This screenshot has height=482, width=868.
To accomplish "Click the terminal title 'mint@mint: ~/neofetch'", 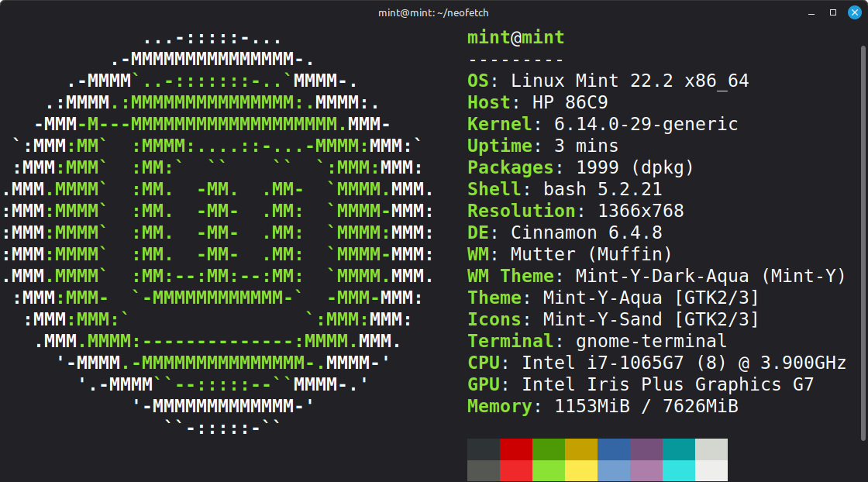I will coord(433,12).
